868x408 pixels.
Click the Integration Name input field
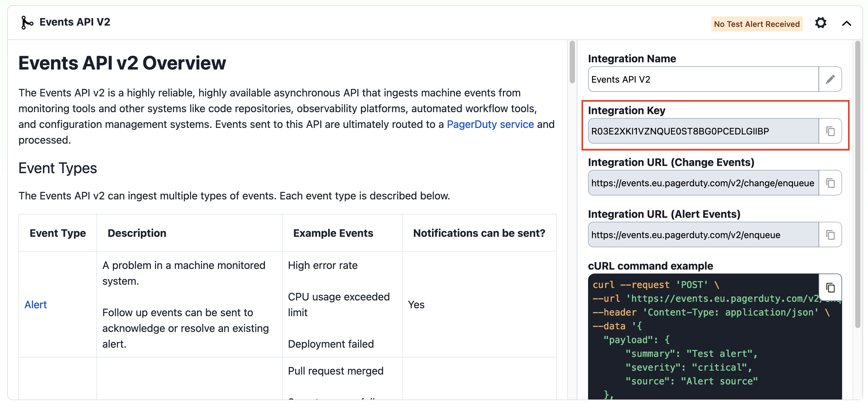[703, 79]
